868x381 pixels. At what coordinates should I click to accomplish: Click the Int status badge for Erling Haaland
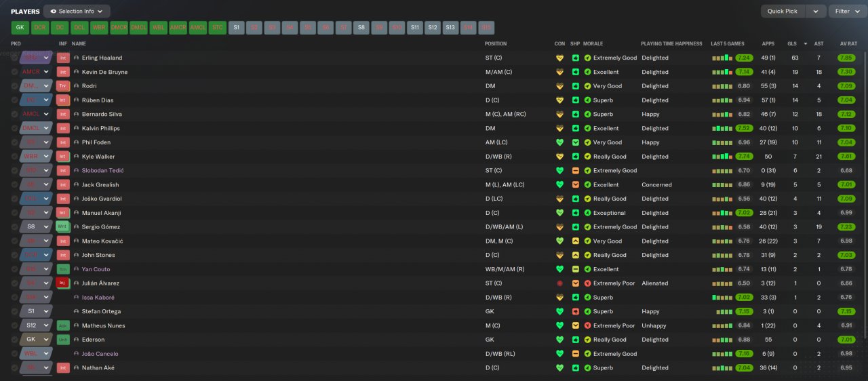pyautogui.click(x=63, y=58)
